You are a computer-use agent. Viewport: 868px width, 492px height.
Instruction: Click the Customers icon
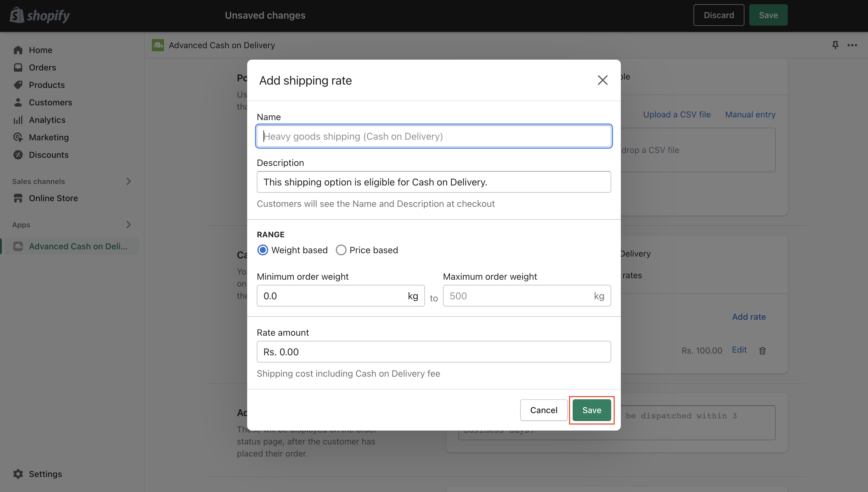[18, 102]
